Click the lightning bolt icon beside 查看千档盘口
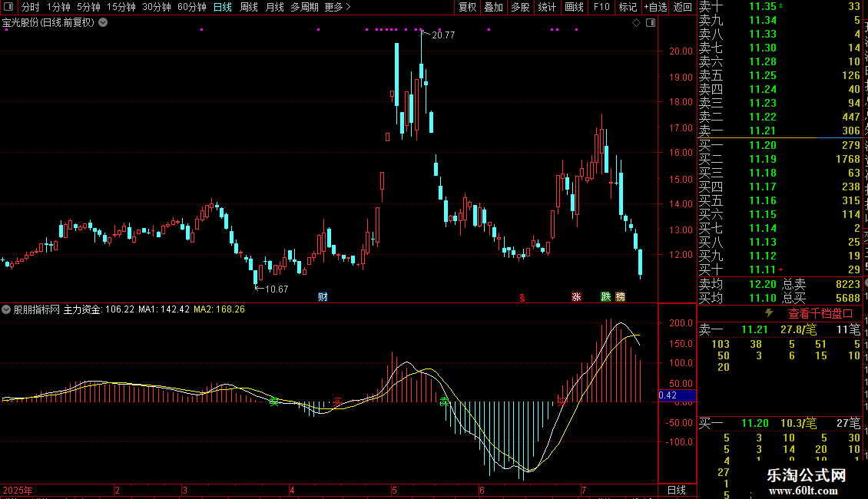The image size is (868, 499). click(769, 313)
